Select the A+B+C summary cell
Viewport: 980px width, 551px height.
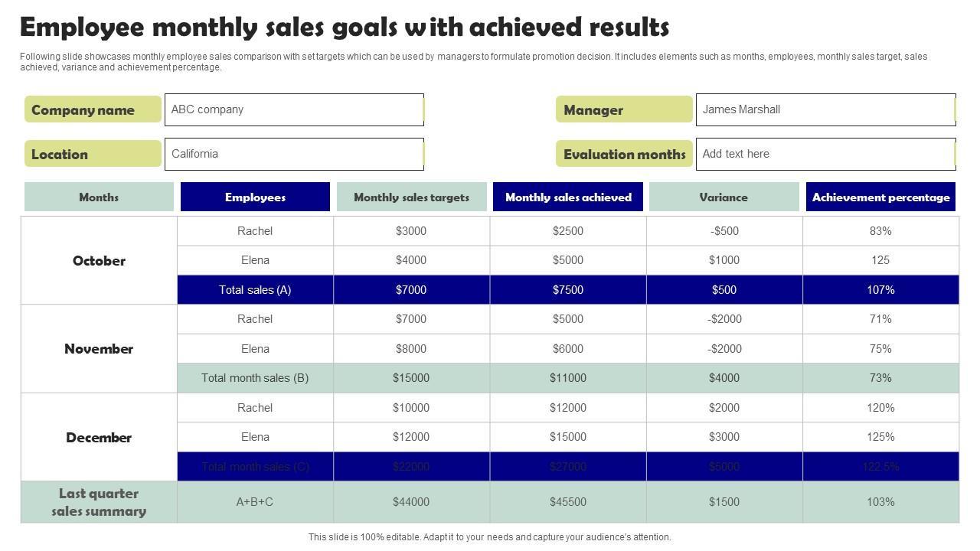pos(255,502)
